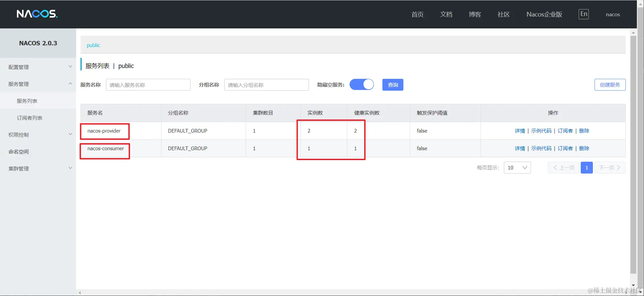Click the vertical scrollbar thumb
The height and width of the screenshot is (296, 644).
click(x=633, y=155)
